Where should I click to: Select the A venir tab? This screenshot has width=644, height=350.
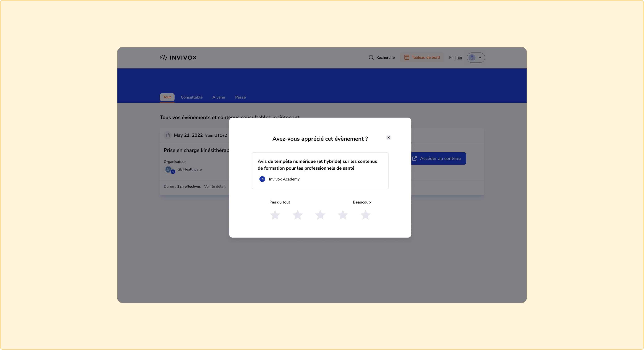[x=219, y=97]
